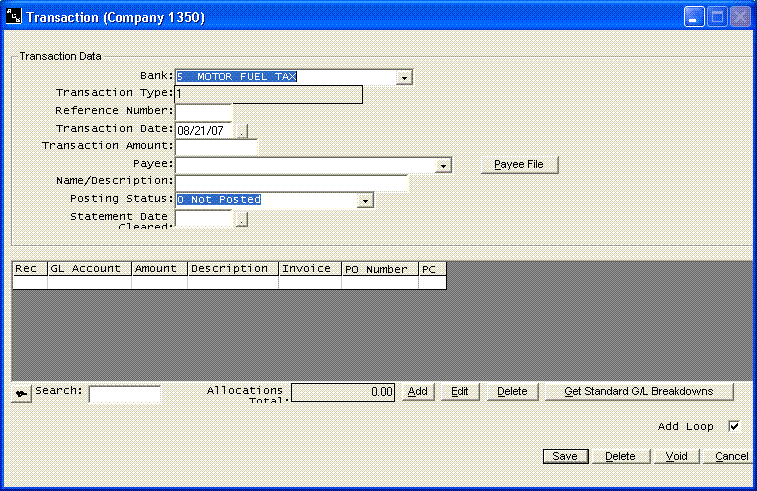The height and width of the screenshot is (491, 757).
Task: Click Add to create an allocation
Action: click(x=418, y=392)
